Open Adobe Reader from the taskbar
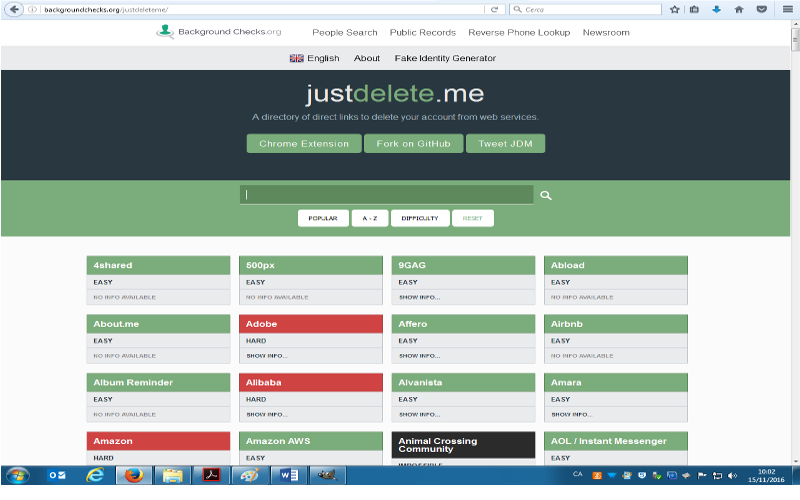Screen dimensions: 800x500 211,475
